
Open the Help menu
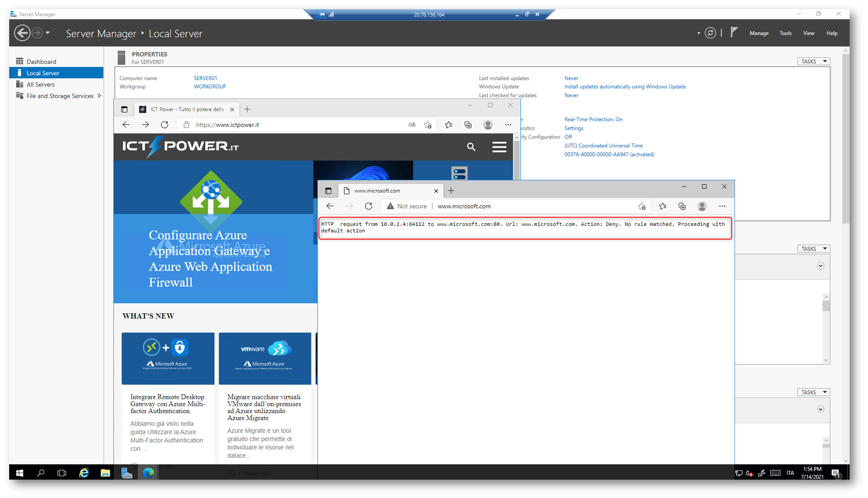pos(832,33)
